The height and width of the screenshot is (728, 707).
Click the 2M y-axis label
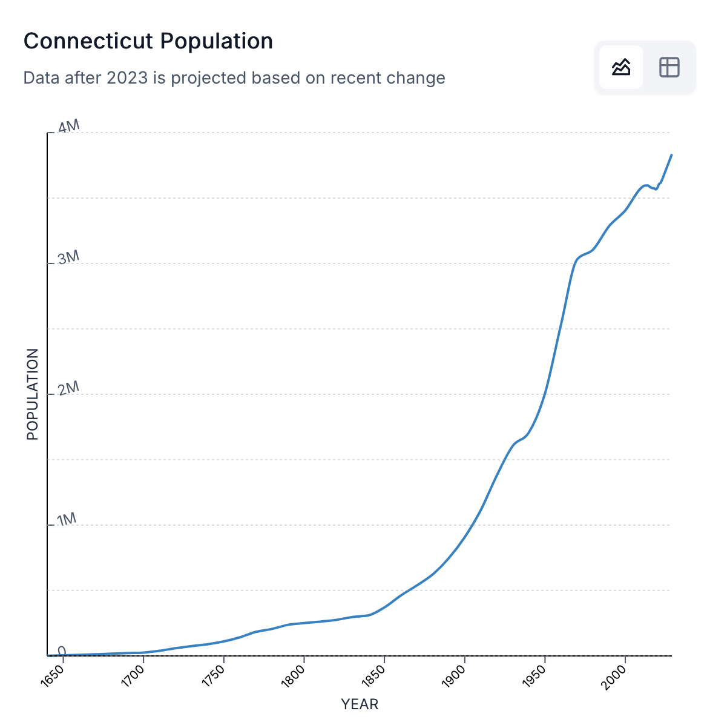click(68, 389)
